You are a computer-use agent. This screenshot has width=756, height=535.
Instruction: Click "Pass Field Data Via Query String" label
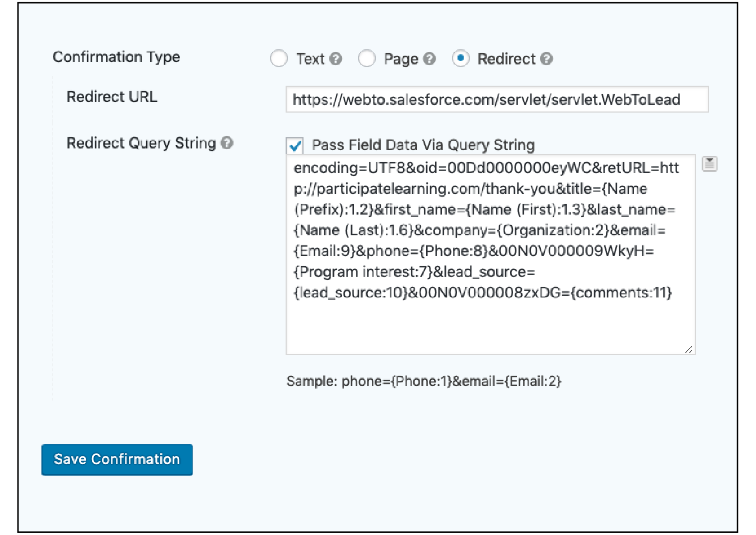(x=423, y=145)
